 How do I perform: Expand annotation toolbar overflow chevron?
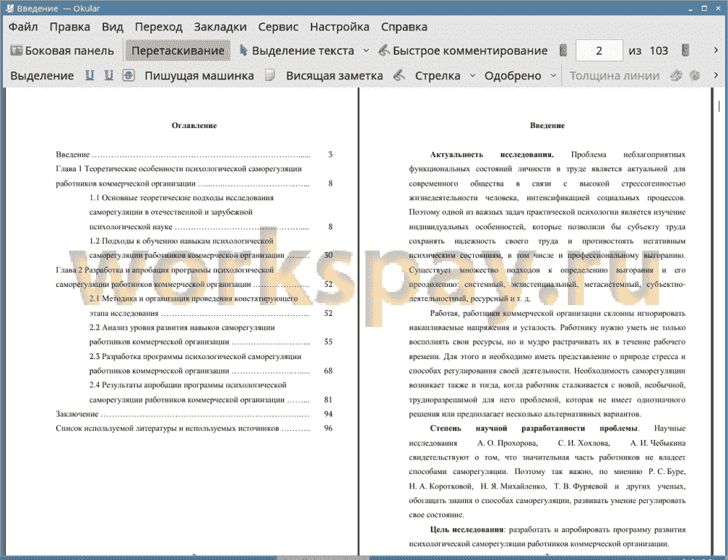(716, 75)
